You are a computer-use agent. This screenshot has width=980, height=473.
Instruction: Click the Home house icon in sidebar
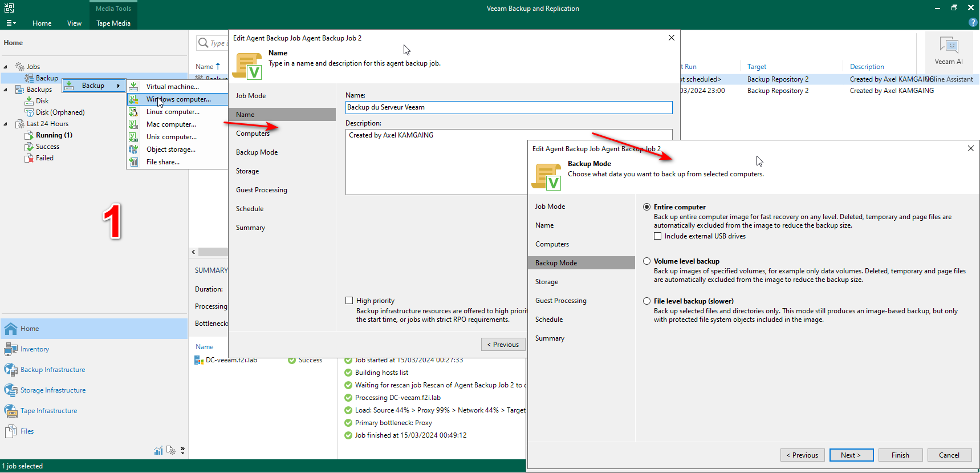tap(11, 329)
